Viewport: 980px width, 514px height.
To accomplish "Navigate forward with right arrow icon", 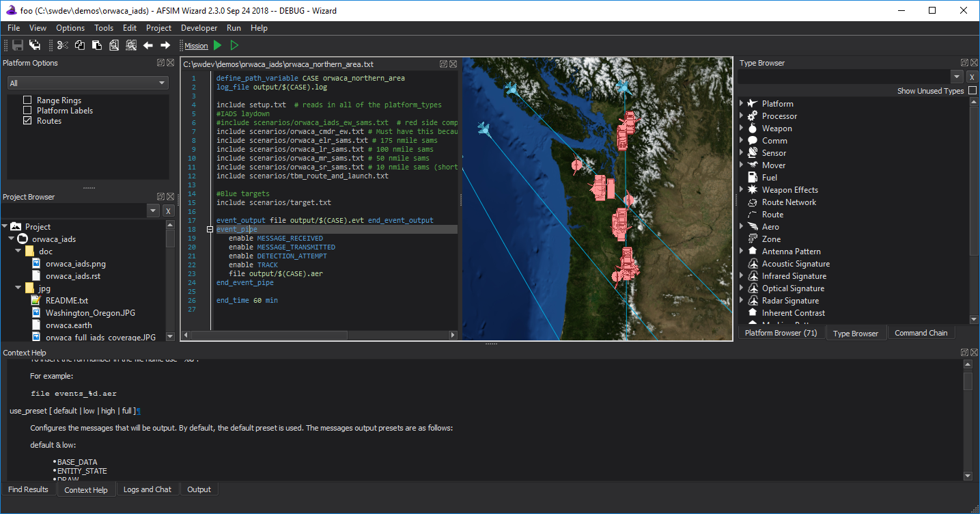I will (165, 45).
